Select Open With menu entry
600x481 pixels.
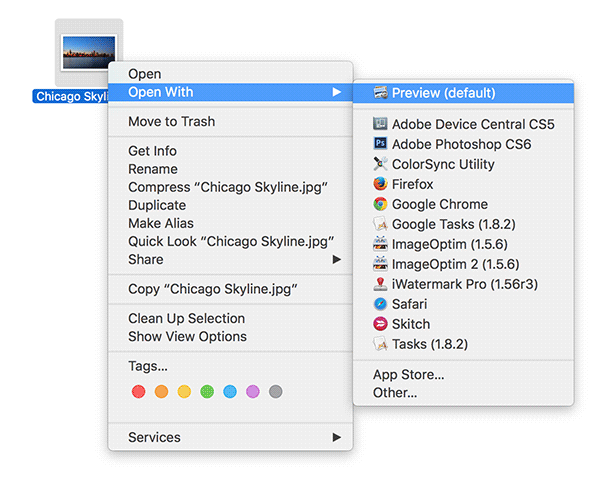pyautogui.click(x=230, y=92)
